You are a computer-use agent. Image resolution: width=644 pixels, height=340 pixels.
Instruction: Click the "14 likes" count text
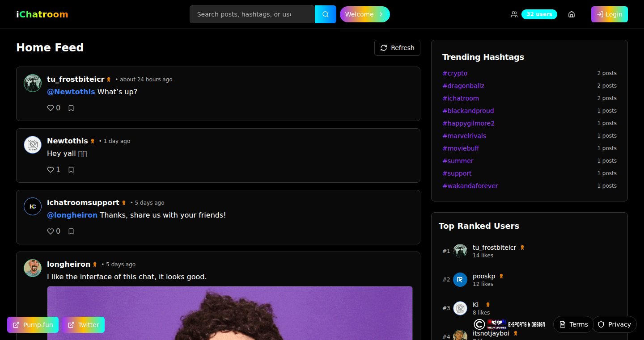pos(483,256)
